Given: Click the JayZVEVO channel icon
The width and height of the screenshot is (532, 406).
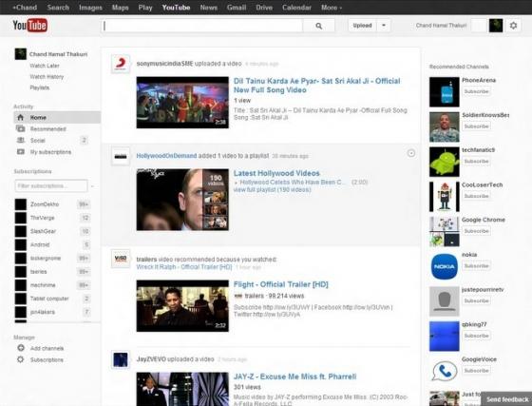Looking at the screenshot, I should 121,359.
